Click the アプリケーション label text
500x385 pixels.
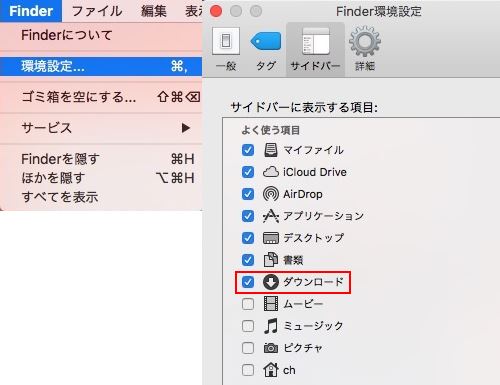point(323,216)
